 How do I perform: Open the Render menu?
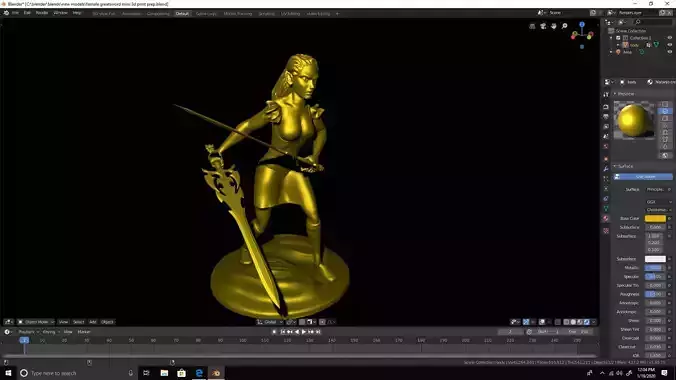coord(42,13)
